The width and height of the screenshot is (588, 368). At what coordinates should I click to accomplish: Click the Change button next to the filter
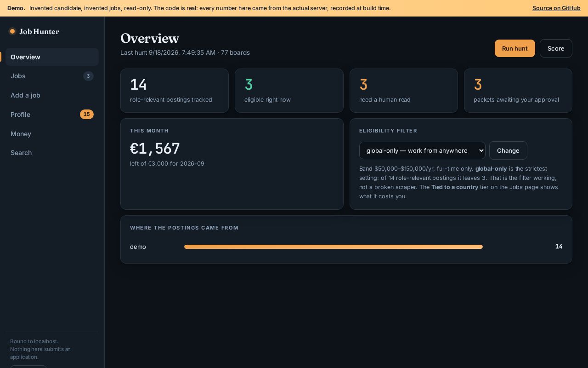coord(508,150)
